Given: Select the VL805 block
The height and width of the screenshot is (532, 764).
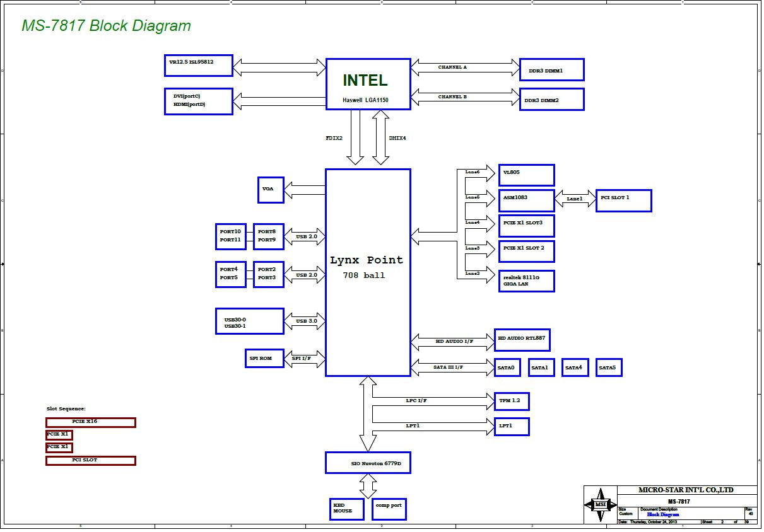Looking at the screenshot, I should [x=527, y=175].
